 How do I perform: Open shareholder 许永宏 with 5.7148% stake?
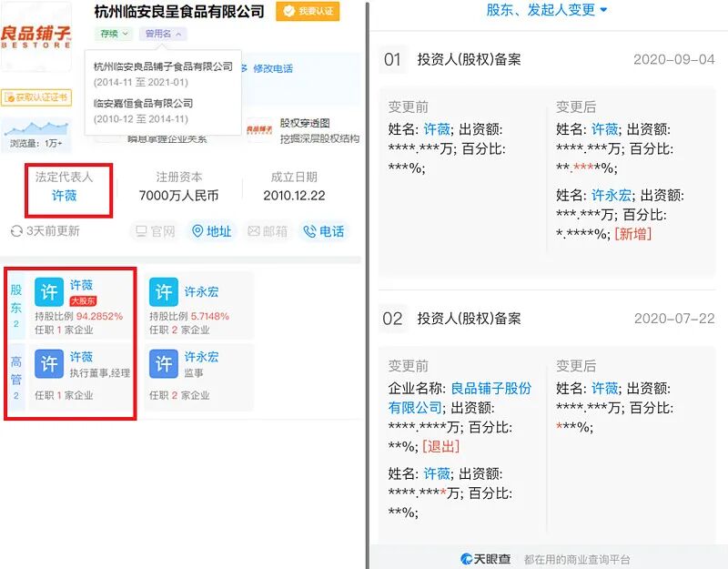point(201,291)
